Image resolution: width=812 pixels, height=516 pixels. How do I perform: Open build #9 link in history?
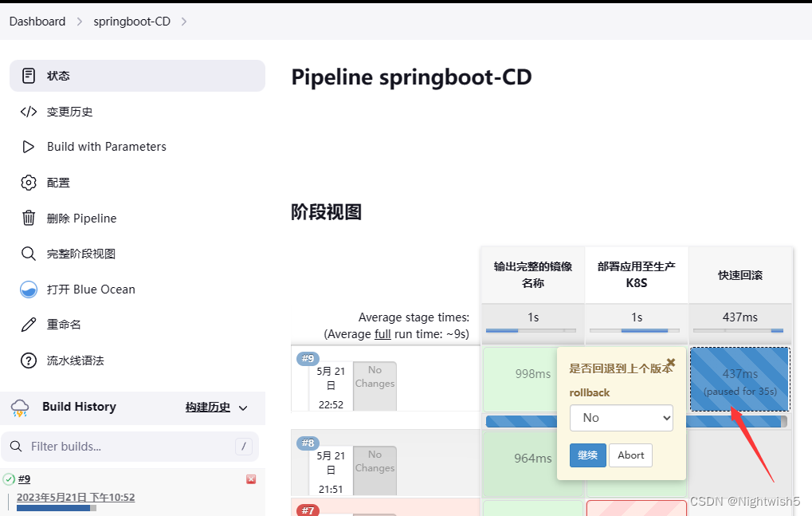click(x=25, y=479)
